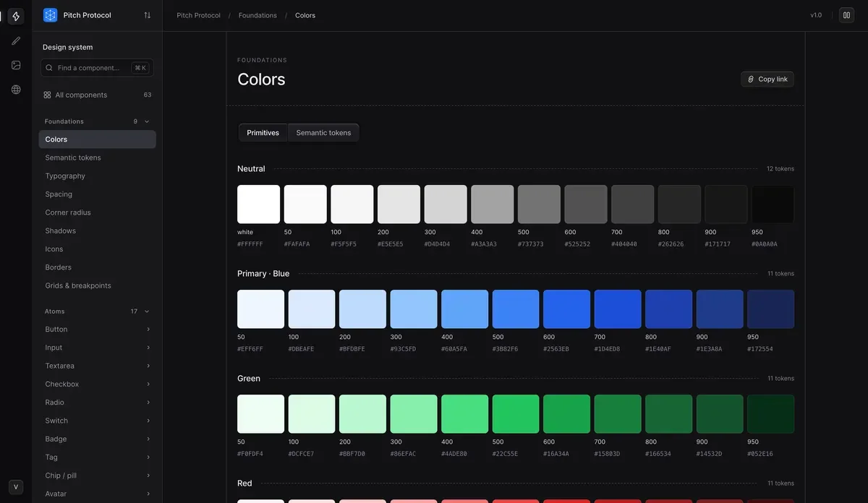868x503 pixels.
Task: Click the Colors breadcrumb
Action: tap(305, 15)
